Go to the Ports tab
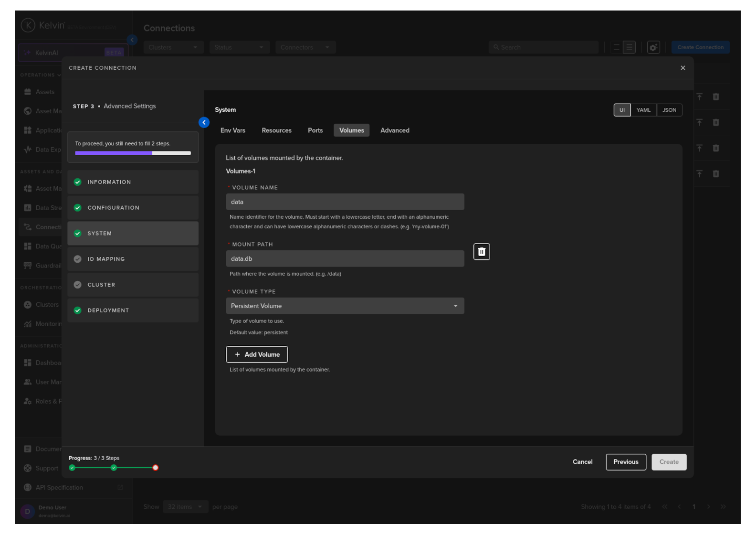 (315, 130)
